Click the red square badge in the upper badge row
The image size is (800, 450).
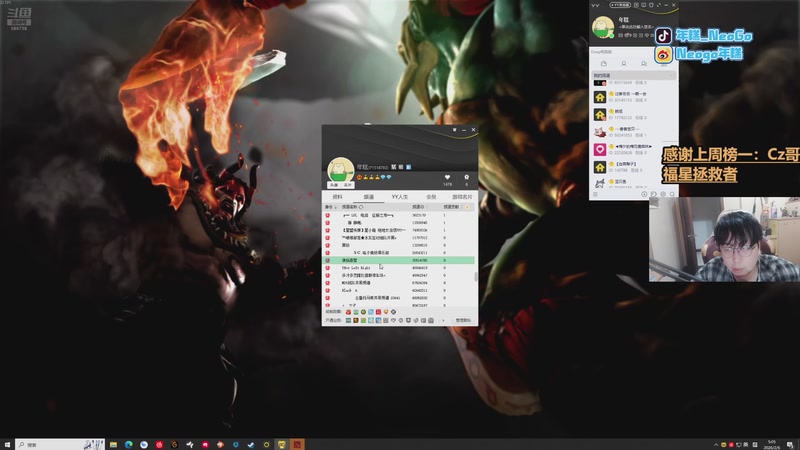tap(378, 312)
